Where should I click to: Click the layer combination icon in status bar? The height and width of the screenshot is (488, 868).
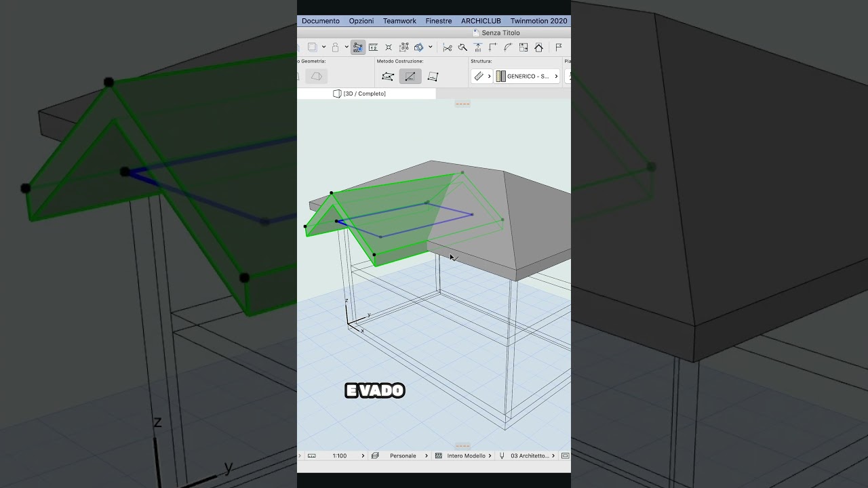pos(375,456)
